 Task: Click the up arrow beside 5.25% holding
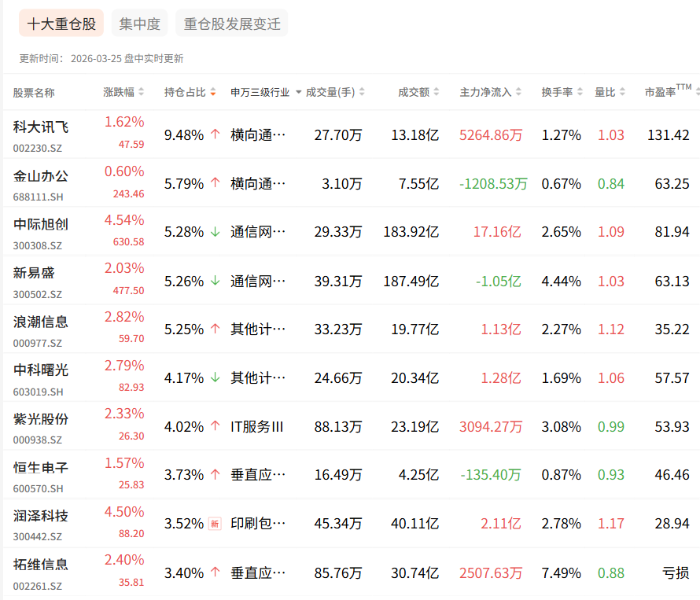click(216, 329)
